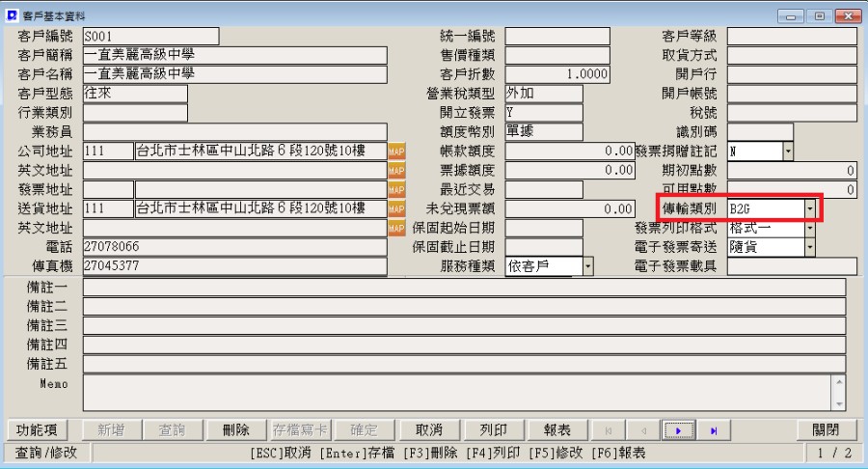Click the Memo scrollbar up arrow
This screenshot has width=868, height=469.
tap(839, 382)
